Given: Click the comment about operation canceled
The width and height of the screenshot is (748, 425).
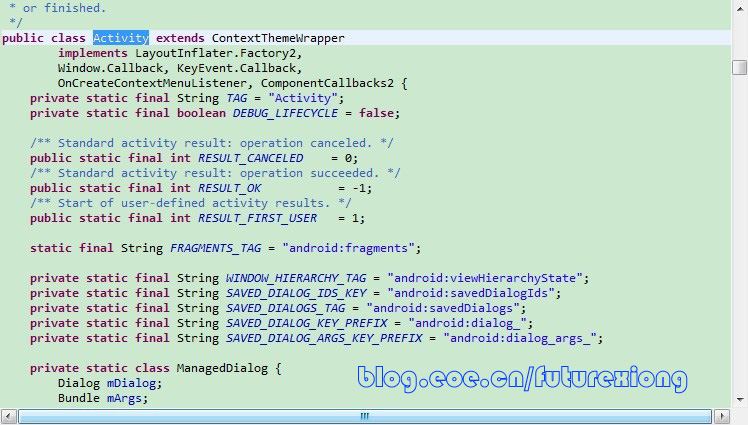Looking at the screenshot, I should 212,143.
